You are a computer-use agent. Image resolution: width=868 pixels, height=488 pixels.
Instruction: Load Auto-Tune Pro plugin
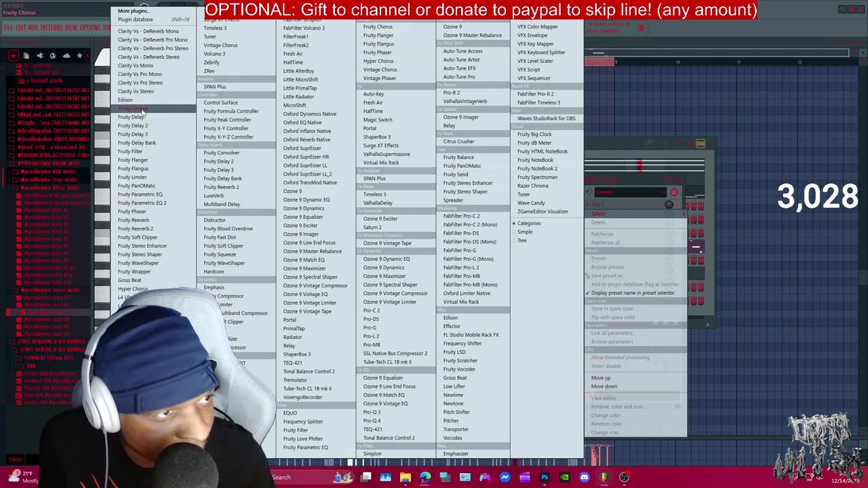[459, 77]
